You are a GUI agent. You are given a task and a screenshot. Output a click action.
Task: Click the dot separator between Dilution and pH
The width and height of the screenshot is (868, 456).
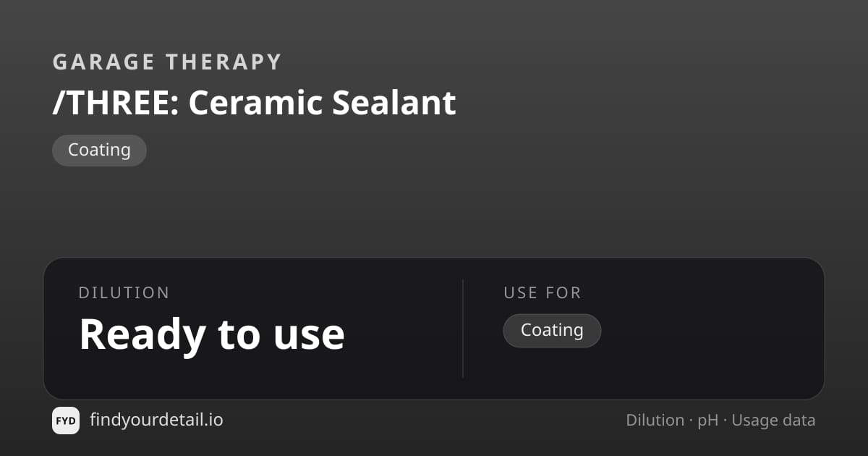(691, 421)
